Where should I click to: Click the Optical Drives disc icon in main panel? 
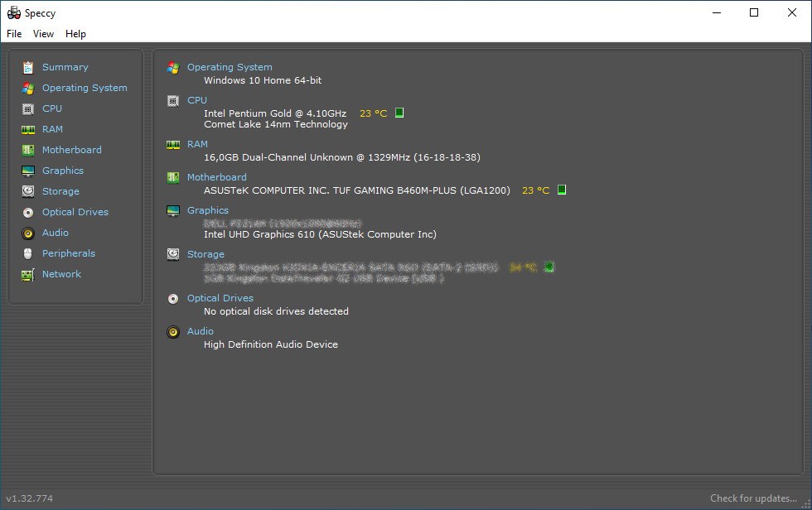tap(173, 298)
